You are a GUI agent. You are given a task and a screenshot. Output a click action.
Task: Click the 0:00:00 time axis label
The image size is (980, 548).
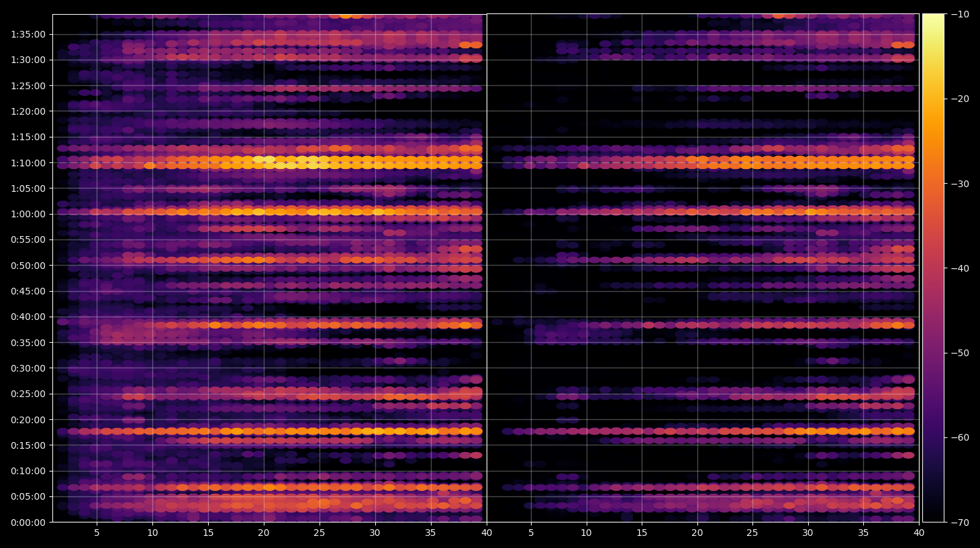28,523
